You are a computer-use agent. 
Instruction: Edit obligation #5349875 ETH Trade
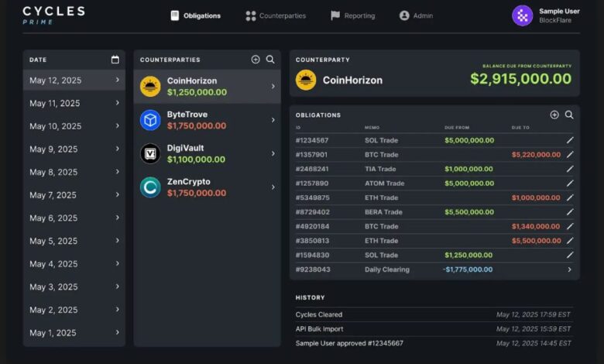pyautogui.click(x=570, y=197)
